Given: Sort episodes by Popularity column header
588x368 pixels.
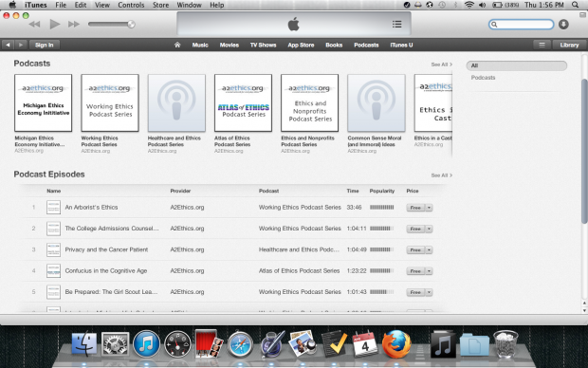Looking at the screenshot, I should click(382, 191).
